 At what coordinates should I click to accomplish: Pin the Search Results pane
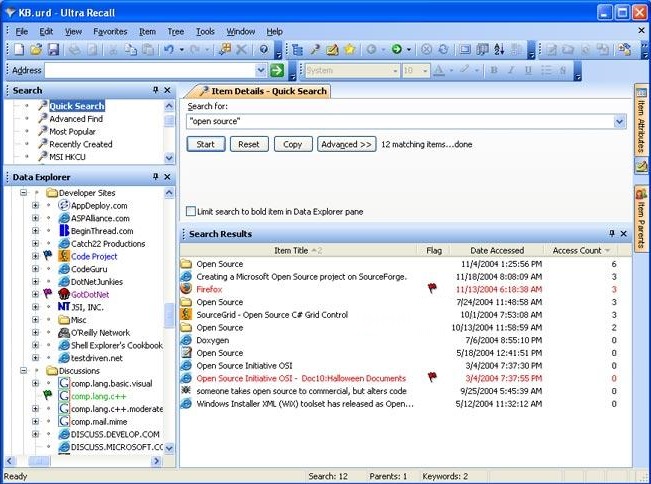[612, 234]
